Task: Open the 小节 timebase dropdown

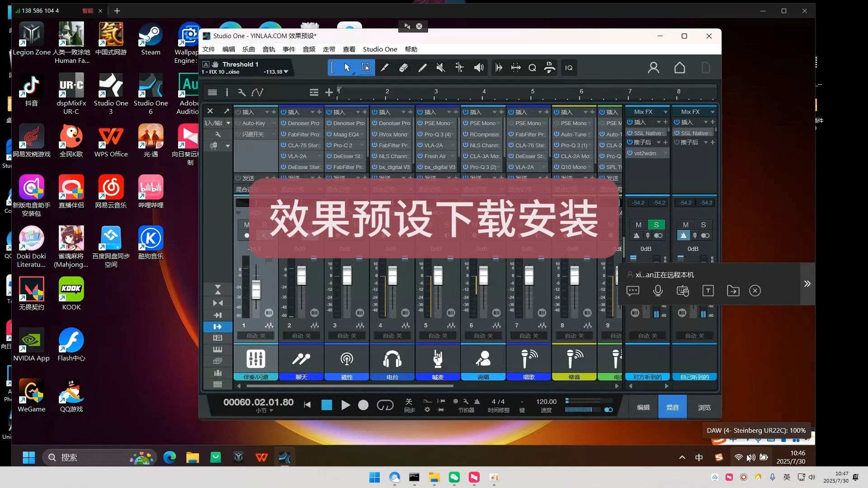Action: point(271,411)
